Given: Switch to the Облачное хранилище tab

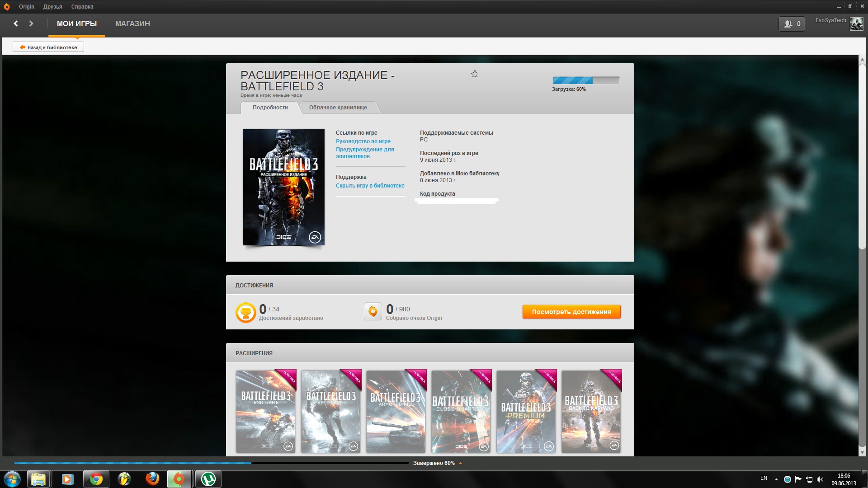Looking at the screenshot, I should 338,108.
